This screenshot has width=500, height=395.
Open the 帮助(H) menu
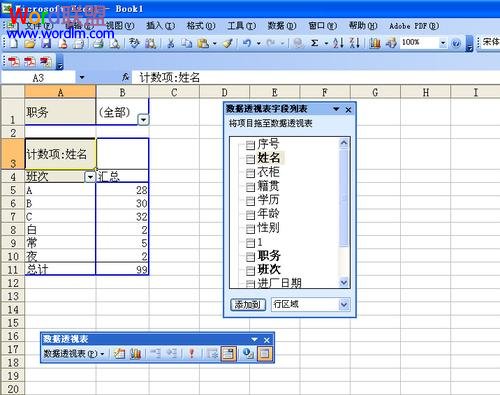(363, 26)
